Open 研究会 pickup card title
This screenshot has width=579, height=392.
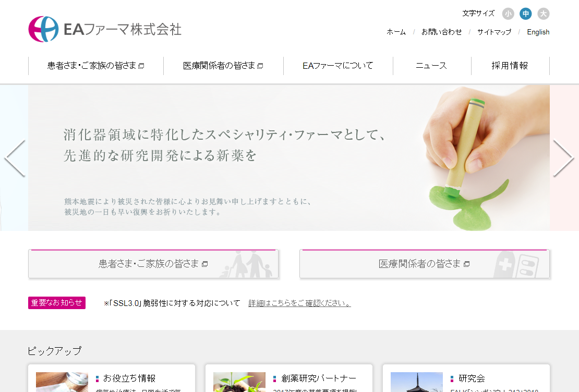(472, 378)
